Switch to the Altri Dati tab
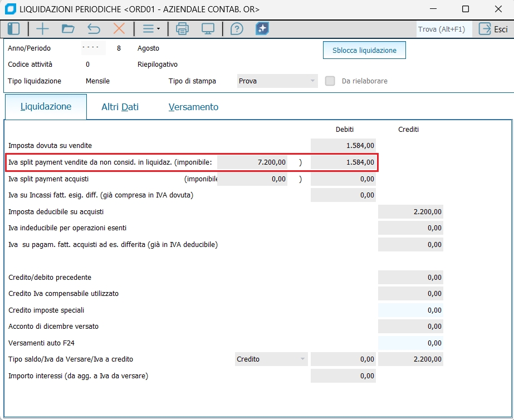The width and height of the screenshot is (514, 420). tap(120, 107)
